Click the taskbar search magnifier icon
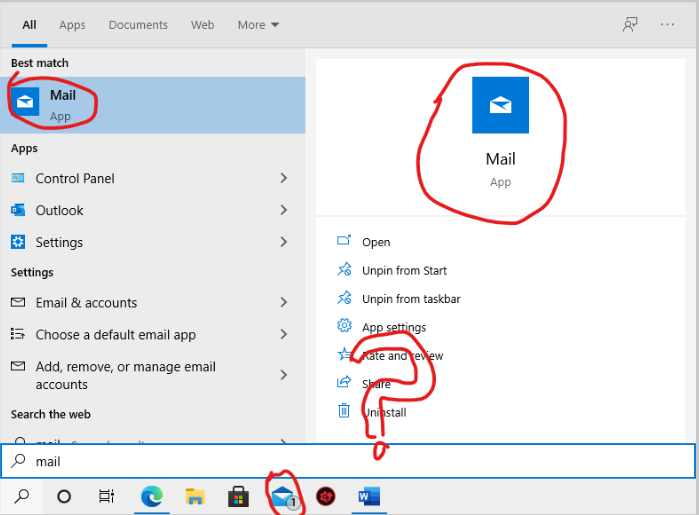This screenshot has height=515, width=699. (x=21, y=496)
